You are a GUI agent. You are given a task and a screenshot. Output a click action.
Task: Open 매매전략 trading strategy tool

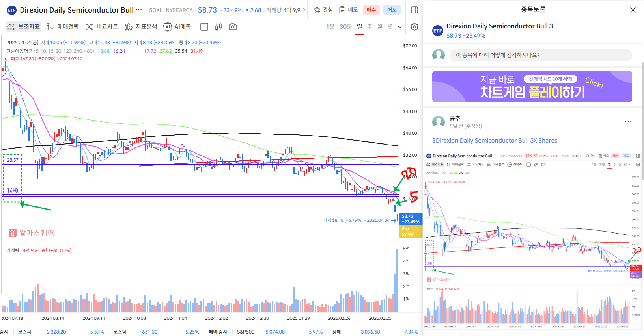click(63, 27)
